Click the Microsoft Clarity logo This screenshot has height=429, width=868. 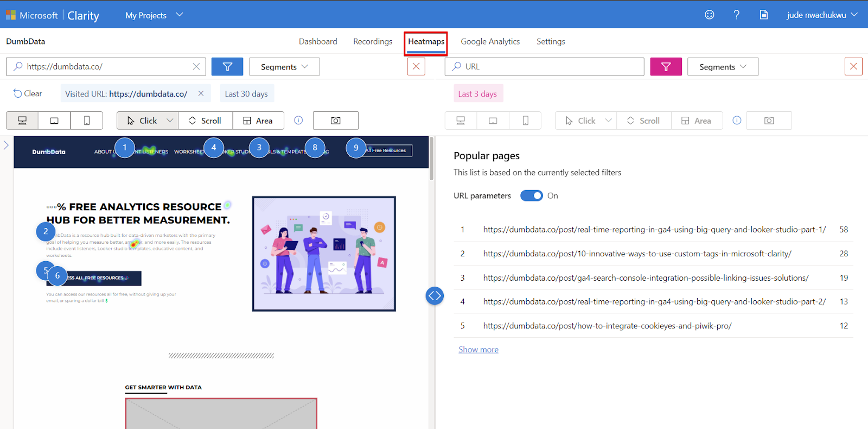pos(53,15)
